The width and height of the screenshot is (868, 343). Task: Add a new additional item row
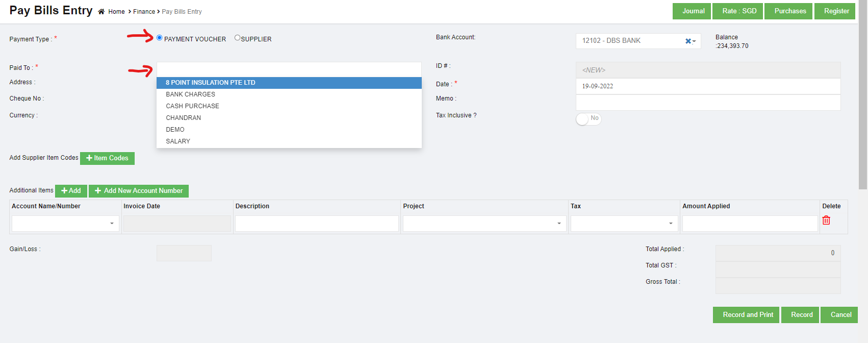click(71, 191)
